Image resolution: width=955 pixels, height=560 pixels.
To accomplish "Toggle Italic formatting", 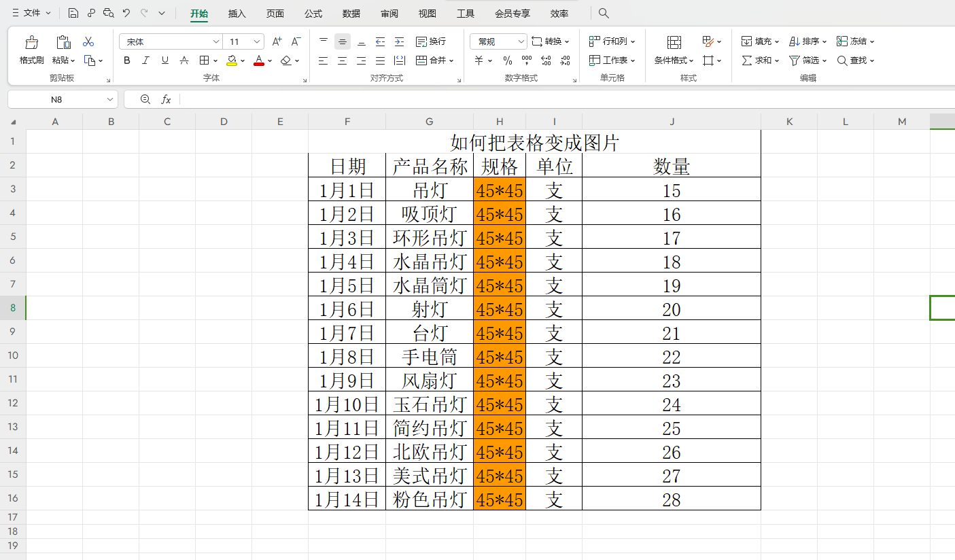I will (x=145, y=60).
